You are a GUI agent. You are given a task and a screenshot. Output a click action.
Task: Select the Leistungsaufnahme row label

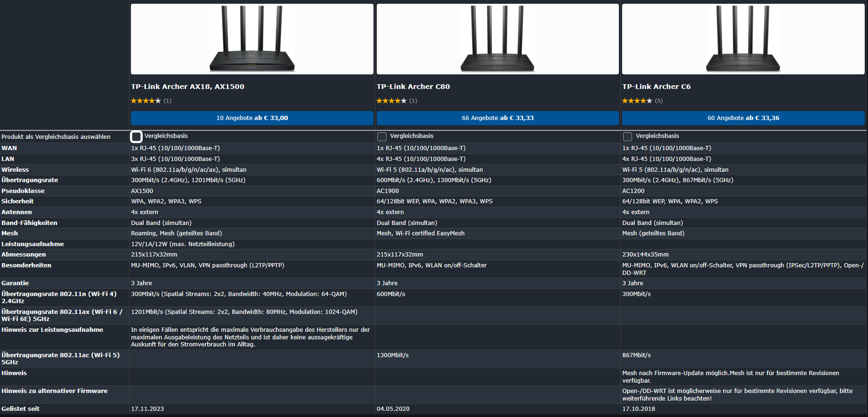32,244
